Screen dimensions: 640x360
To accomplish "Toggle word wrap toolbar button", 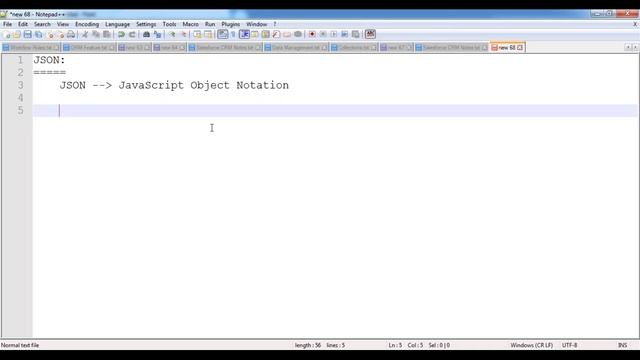I will 222,35.
